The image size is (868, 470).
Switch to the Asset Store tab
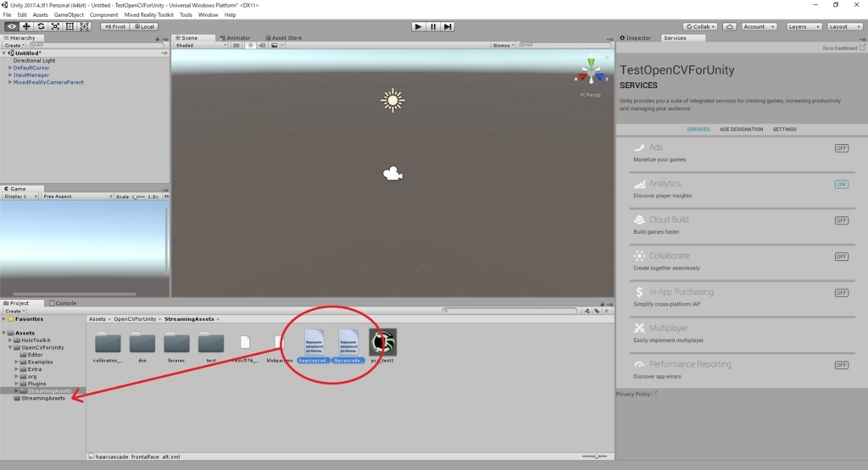coord(283,38)
